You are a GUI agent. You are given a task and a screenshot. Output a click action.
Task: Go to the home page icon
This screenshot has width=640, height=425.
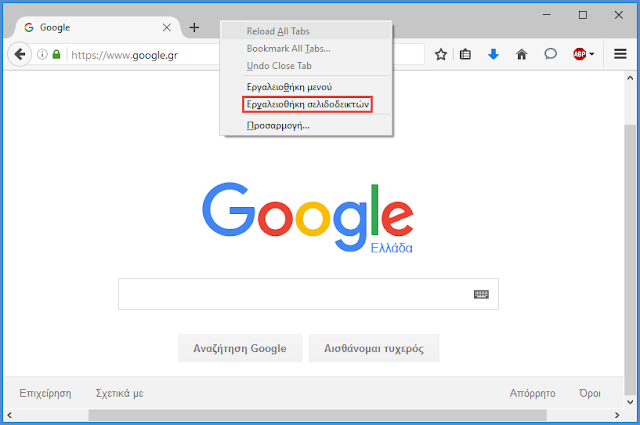[x=522, y=54]
